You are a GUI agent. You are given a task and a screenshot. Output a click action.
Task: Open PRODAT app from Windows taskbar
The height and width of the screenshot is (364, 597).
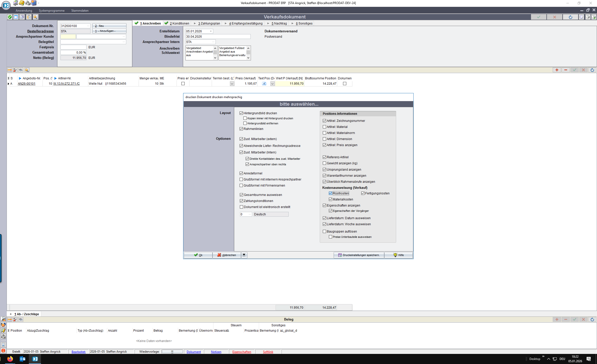click(35, 359)
